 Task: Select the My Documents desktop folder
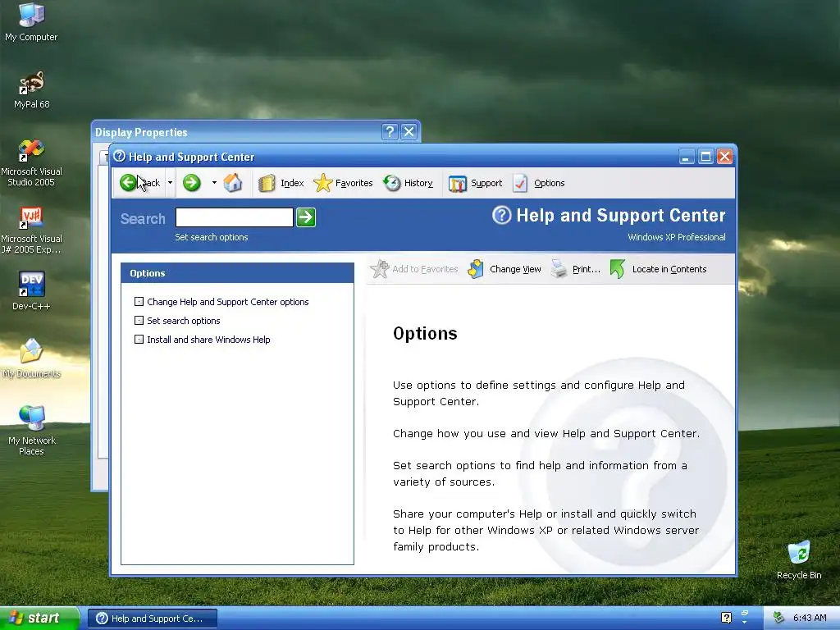pyautogui.click(x=32, y=358)
